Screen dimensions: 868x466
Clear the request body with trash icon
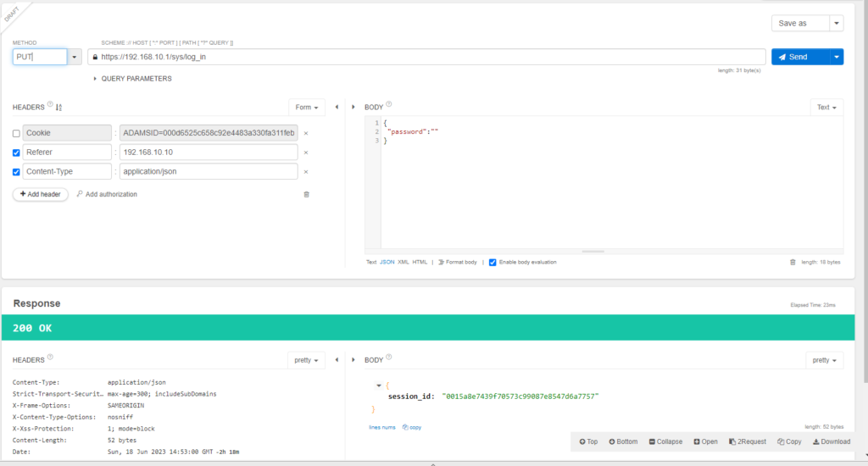[793, 263]
